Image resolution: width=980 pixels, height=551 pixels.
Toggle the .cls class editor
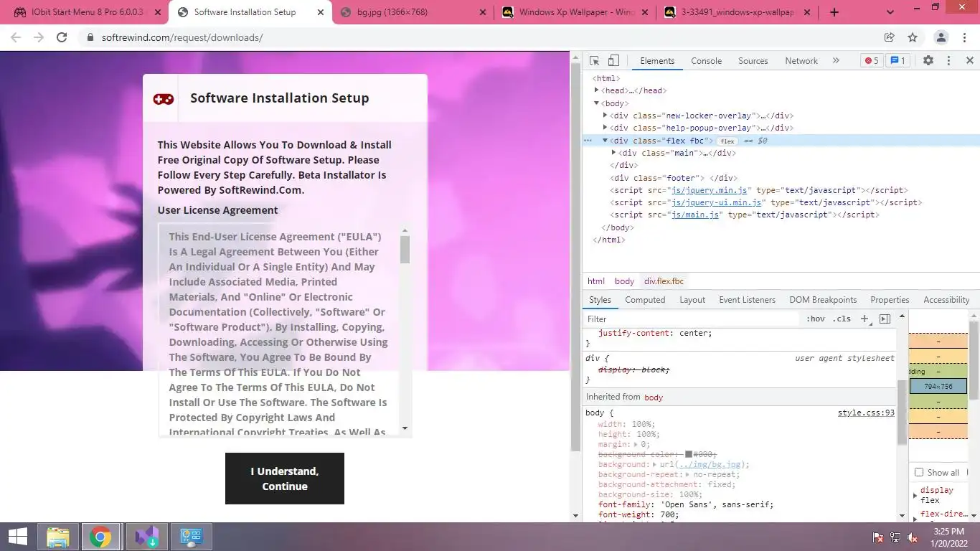click(x=842, y=319)
